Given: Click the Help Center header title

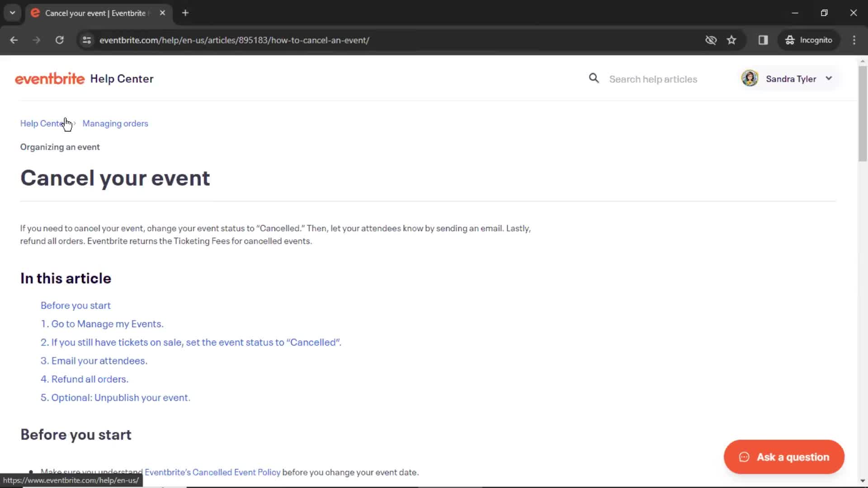Looking at the screenshot, I should tap(122, 79).
